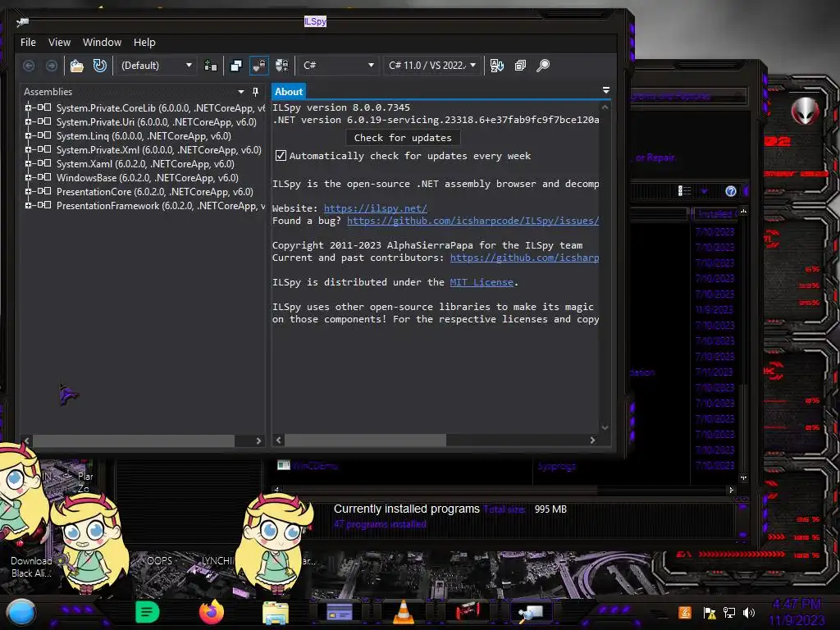Expand the WindowsBase node
Image resolution: width=840 pixels, height=630 pixels.
tap(28, 177)
